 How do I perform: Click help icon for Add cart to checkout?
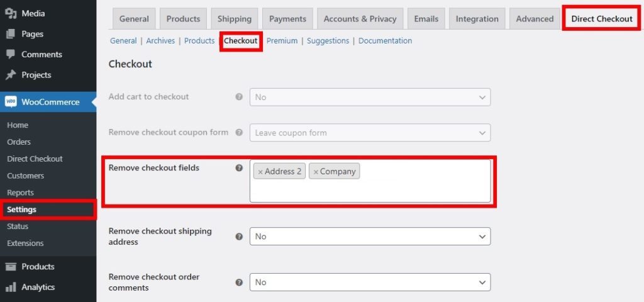click(239, 97)
